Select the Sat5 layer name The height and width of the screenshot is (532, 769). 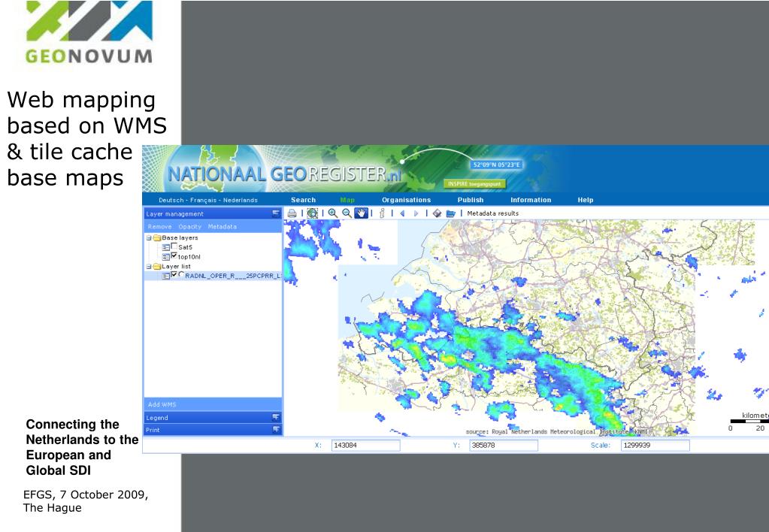186,248
